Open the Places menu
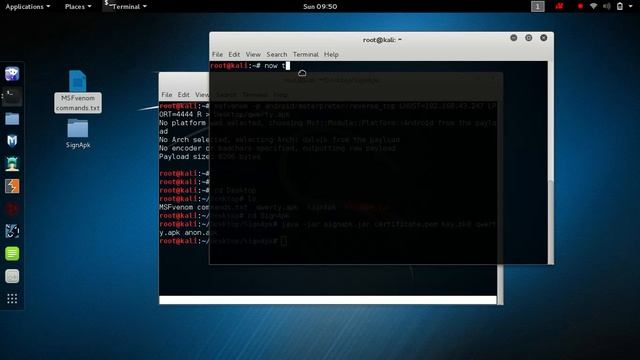Screen dimensions: 640x360 pyautogui.click(x=78, y=7)
